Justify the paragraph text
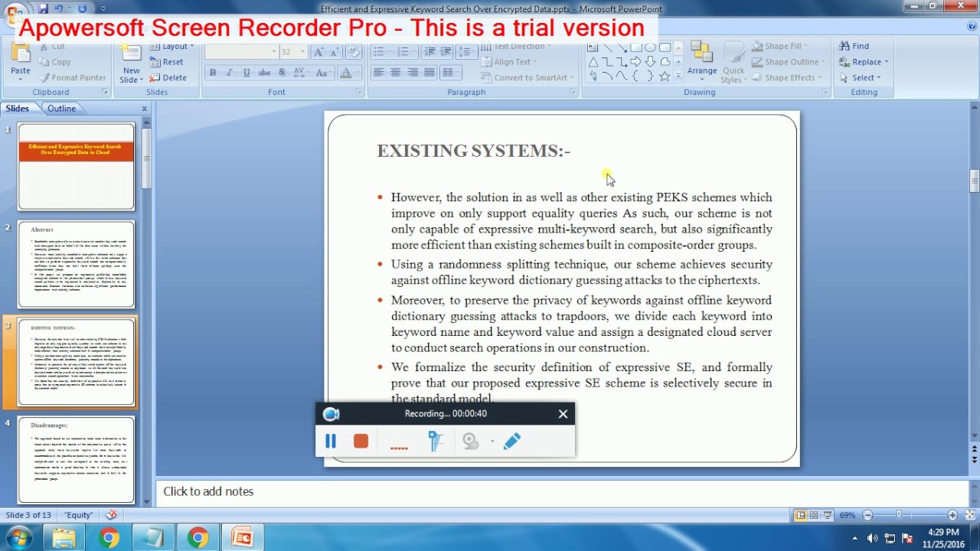This screenshot has height=551, width=980. tap(430, 73)
